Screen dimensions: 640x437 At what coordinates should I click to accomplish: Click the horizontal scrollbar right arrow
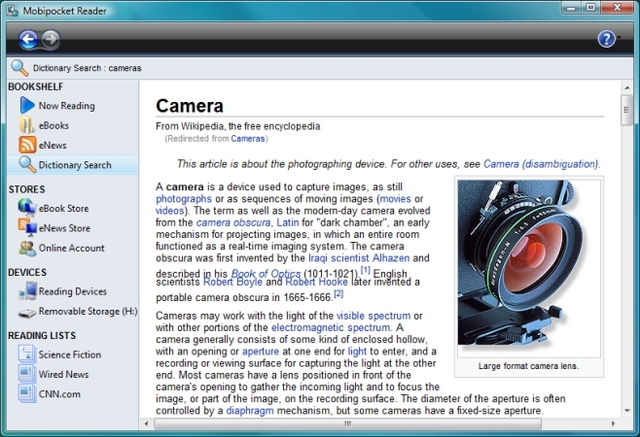pyautogui.click(x=613, y=424)
